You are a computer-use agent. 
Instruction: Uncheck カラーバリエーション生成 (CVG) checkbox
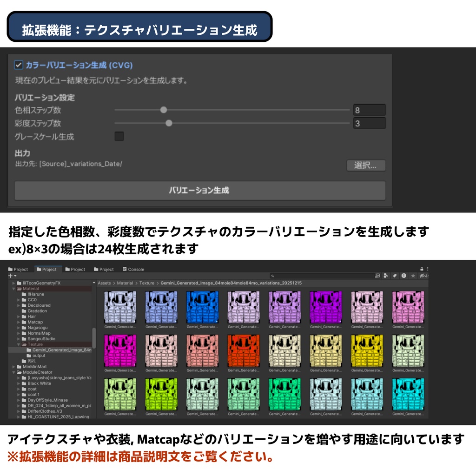pyautogui.click(x=19, y=66)
